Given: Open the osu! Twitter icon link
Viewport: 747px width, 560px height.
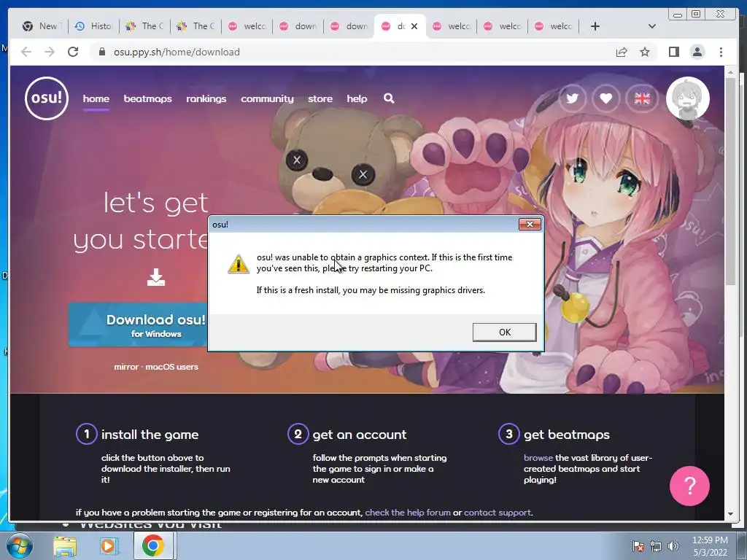Looking at the screenshot, I should tap(572, 98).
